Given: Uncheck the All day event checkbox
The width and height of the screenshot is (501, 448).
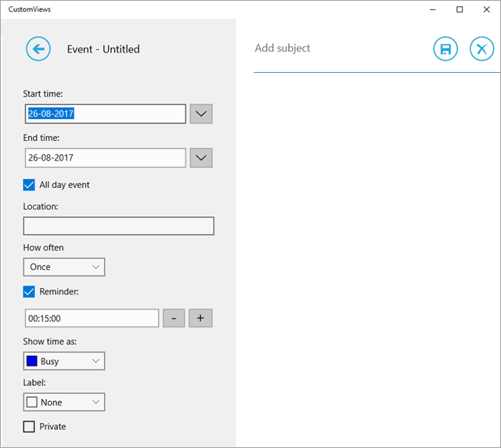Looking at the screenshot, I should click(x=30, y=185).
